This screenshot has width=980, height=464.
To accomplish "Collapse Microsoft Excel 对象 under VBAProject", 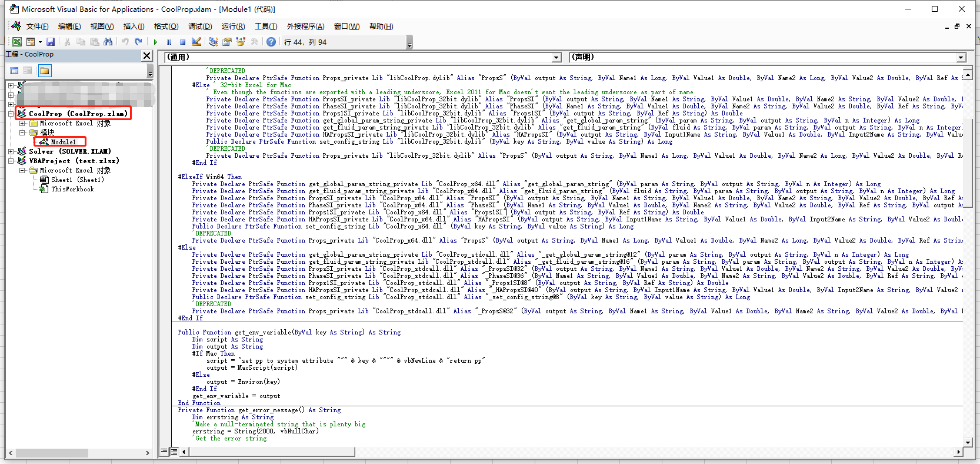I will pos(22,170).
